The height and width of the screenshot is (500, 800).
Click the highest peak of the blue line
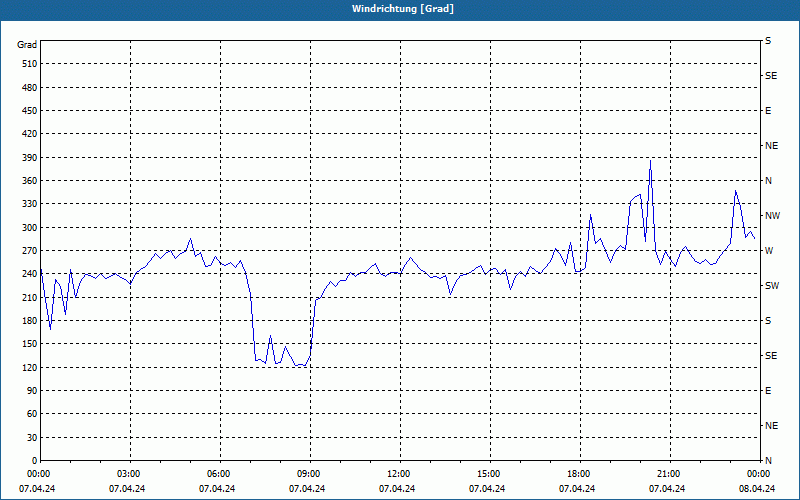point(650,160)
